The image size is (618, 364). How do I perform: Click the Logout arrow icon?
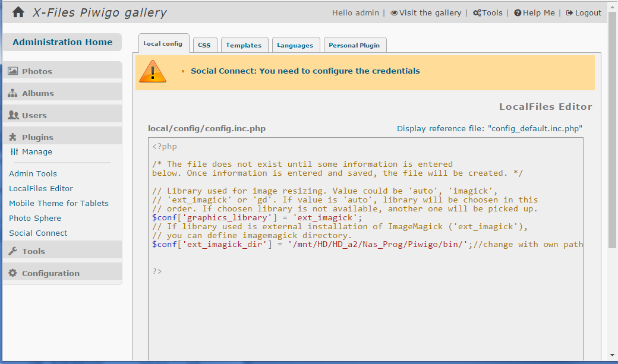pyautogui.click(x=569, y=13)
